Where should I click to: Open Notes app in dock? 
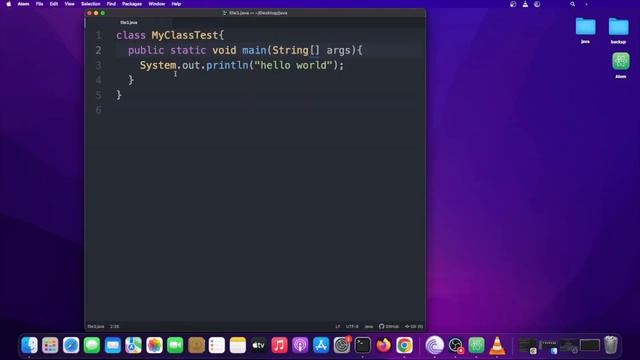point(238,345)
